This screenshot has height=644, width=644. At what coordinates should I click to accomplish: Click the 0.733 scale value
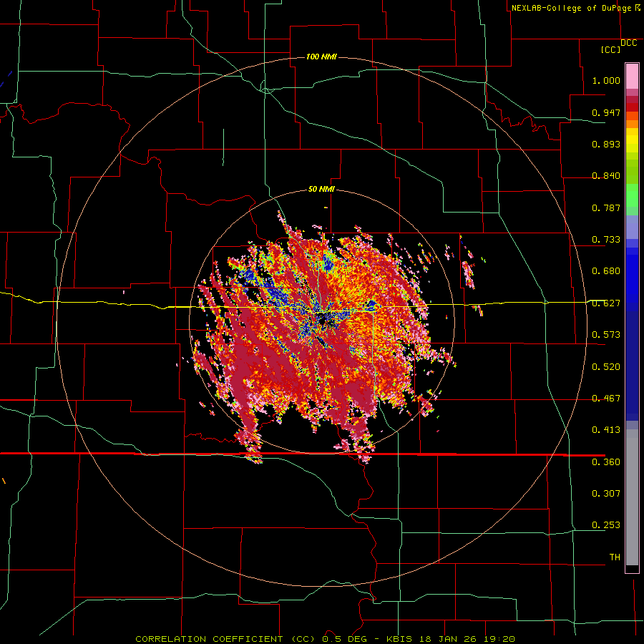click(606, 240)
